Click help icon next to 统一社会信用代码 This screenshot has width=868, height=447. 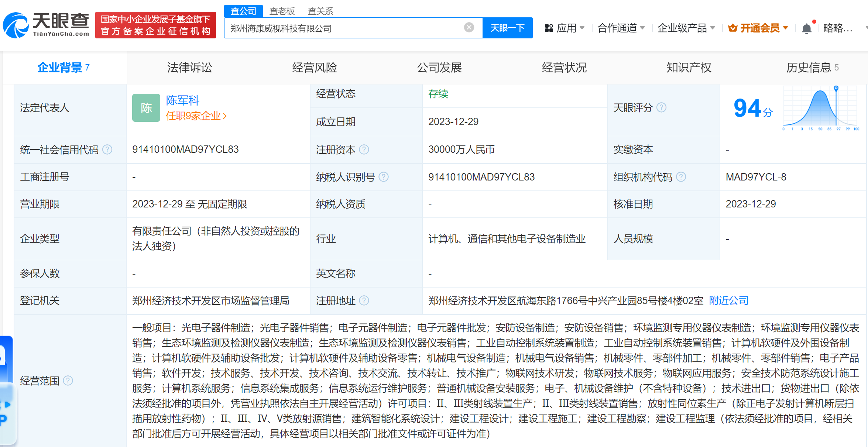tap(107, 149)
